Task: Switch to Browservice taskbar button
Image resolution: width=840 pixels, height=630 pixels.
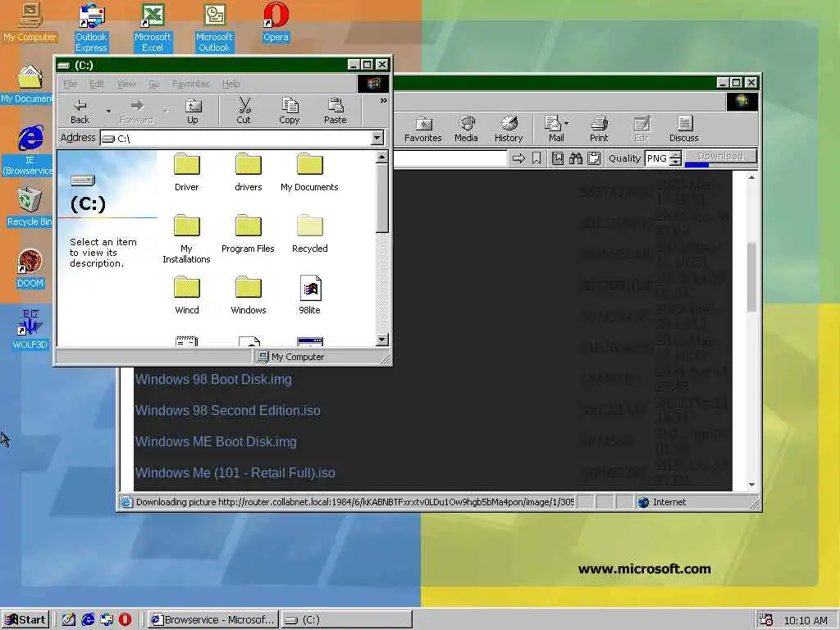Action: [x=213, y=619]
